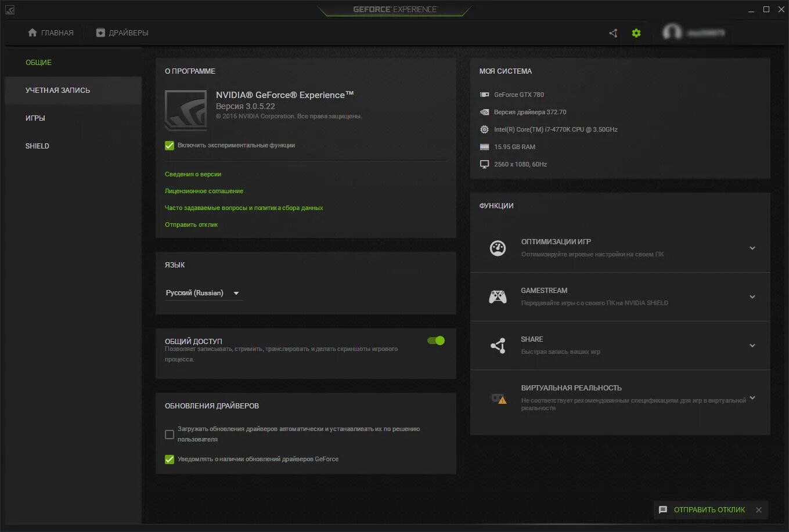The height and width of the screenshot is (532, 789).
Task: Click the NVIDIA eye icon beside driver version
Action: (484, 112)
